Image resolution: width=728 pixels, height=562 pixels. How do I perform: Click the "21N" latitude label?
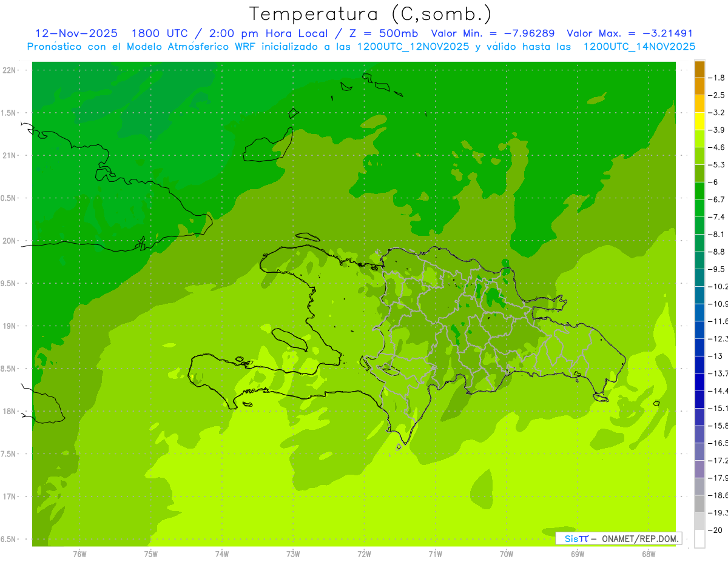[x=9, y=155]
